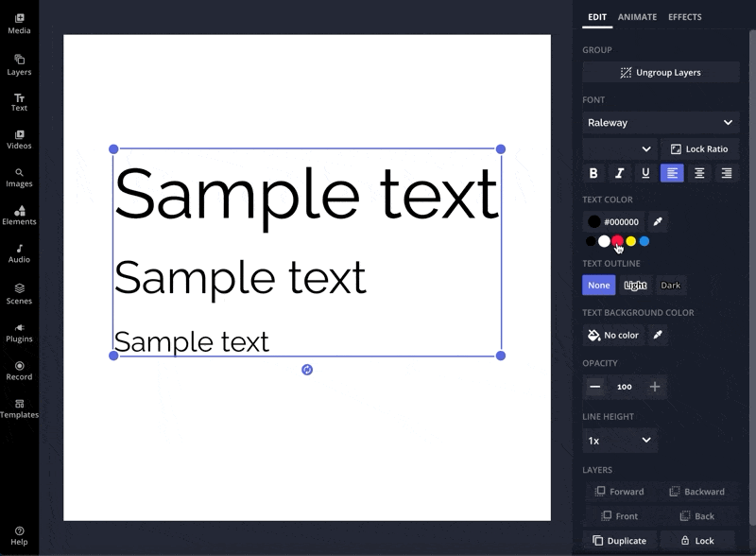Set text outline to Dark

671,286
